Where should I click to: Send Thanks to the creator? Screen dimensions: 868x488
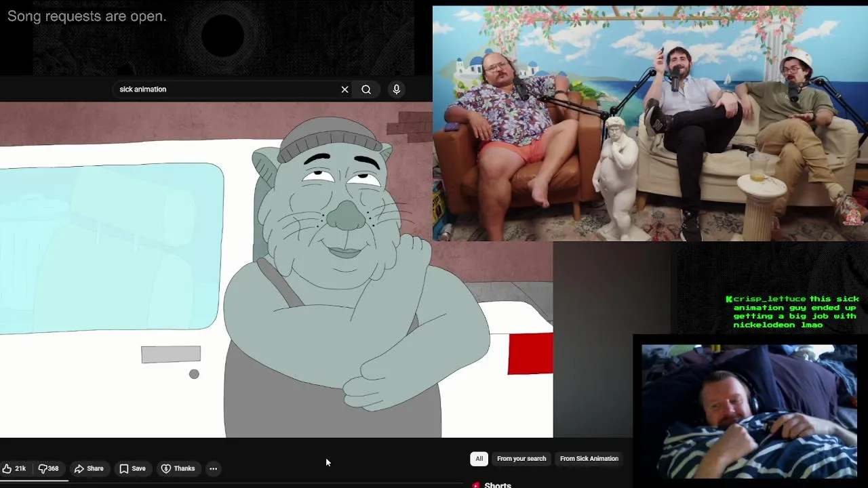(178, 468)
